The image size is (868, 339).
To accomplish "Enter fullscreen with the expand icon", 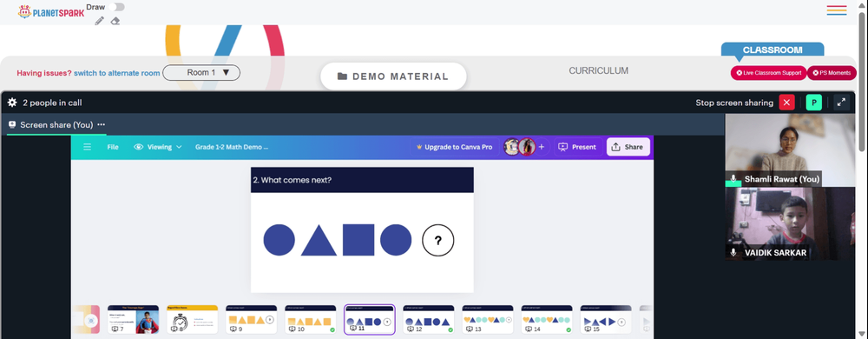I will click(841, 103).
